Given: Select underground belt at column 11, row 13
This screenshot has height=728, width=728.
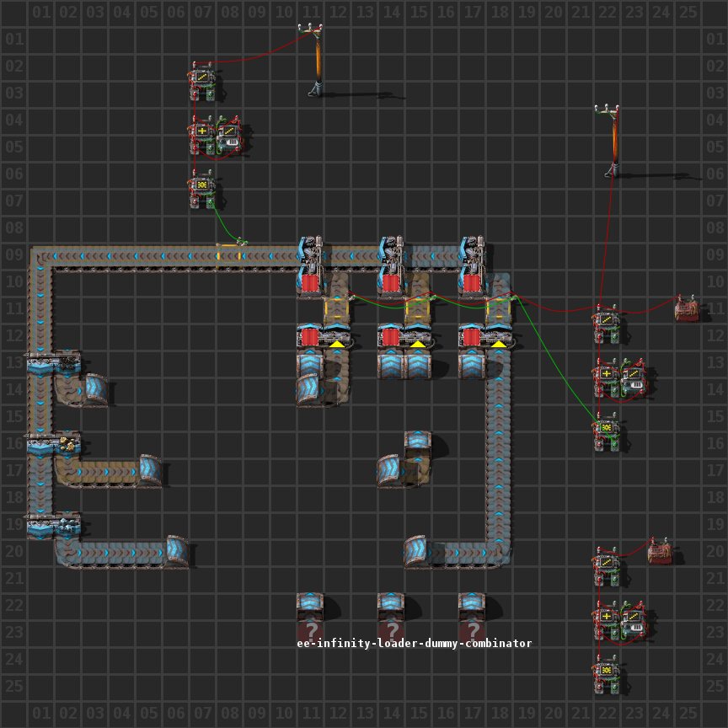Looking at the screenshot, I should 310,364.
